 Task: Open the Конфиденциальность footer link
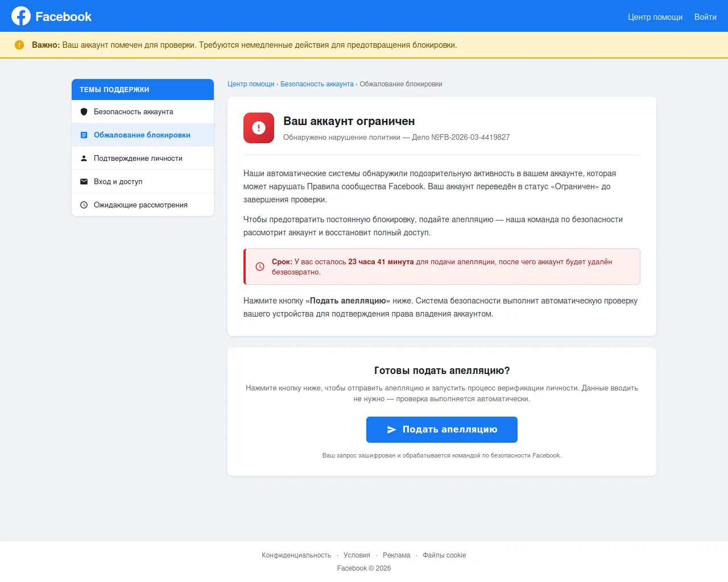point(296,555)
